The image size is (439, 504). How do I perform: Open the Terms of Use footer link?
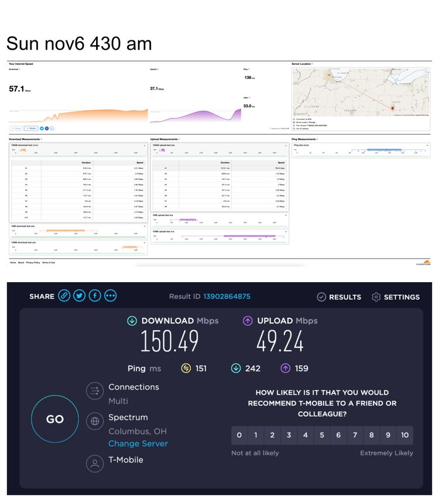tap(49, 263)
